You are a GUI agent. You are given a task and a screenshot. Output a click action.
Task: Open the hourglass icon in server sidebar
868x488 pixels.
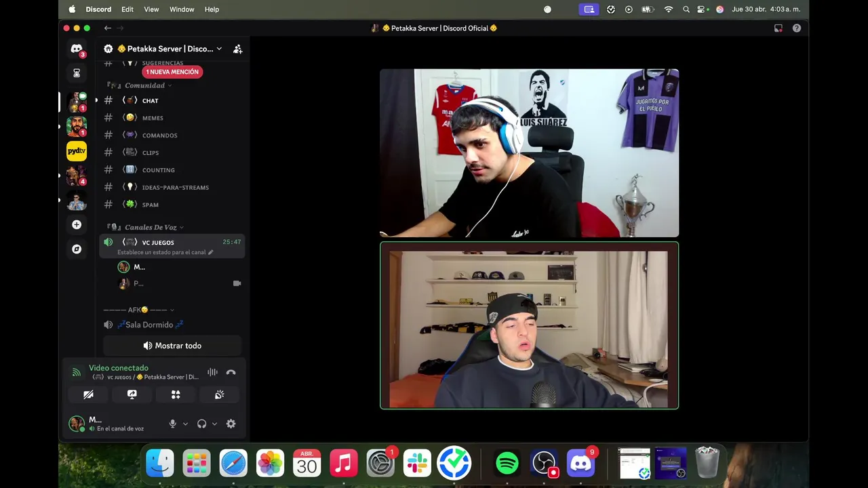tap(77, 73)
